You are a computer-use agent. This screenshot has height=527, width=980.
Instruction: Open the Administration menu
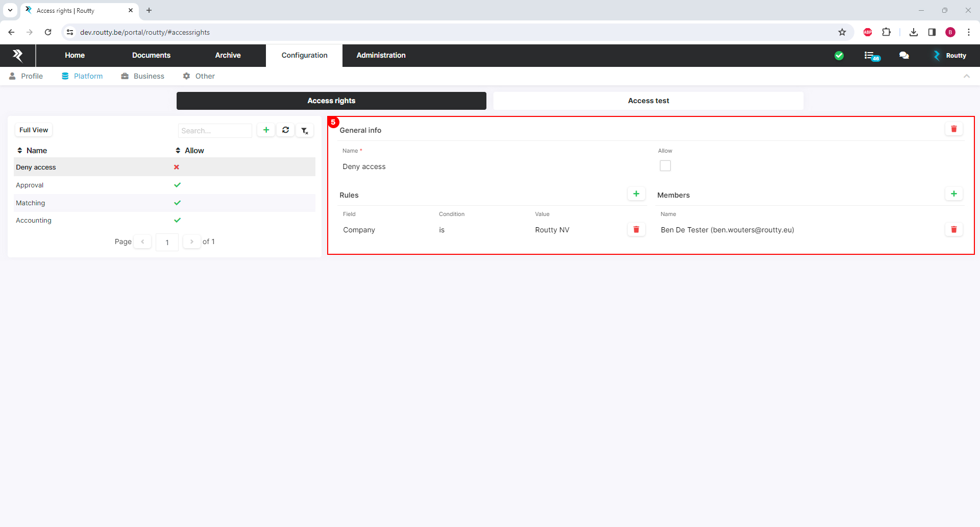[381, 55]
